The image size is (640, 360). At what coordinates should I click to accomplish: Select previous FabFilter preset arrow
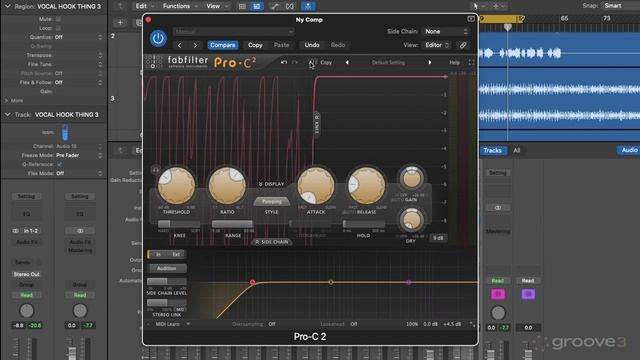(x=347, y=62)
